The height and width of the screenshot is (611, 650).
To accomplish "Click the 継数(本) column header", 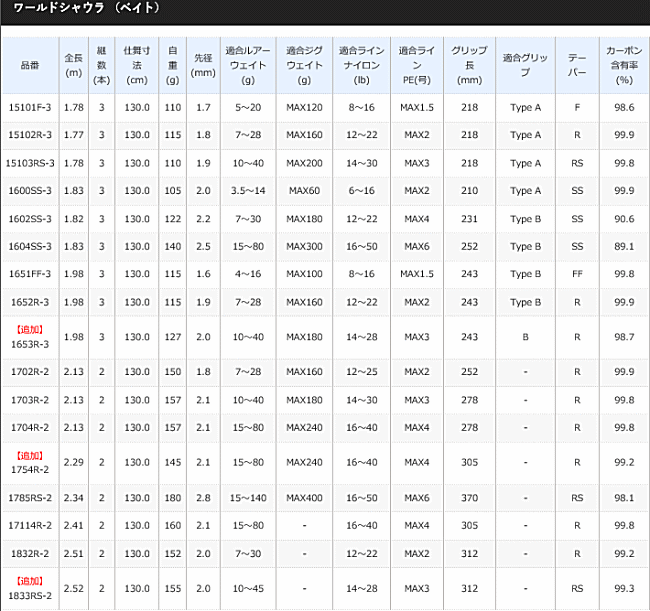I will tap(102, 65).
